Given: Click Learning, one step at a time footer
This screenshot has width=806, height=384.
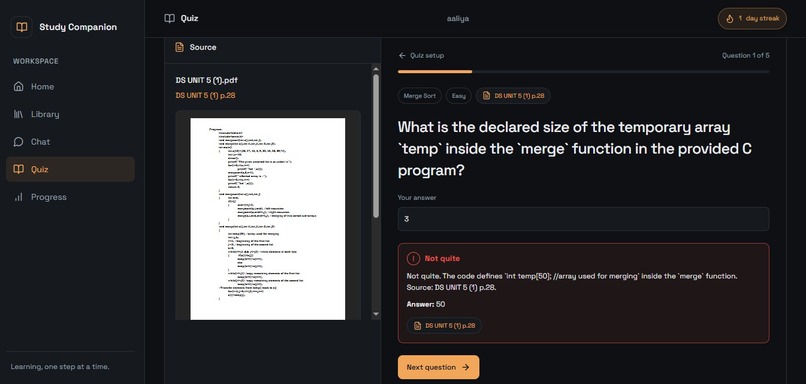Looking at the screenshot, I should [x=60, y=367].
